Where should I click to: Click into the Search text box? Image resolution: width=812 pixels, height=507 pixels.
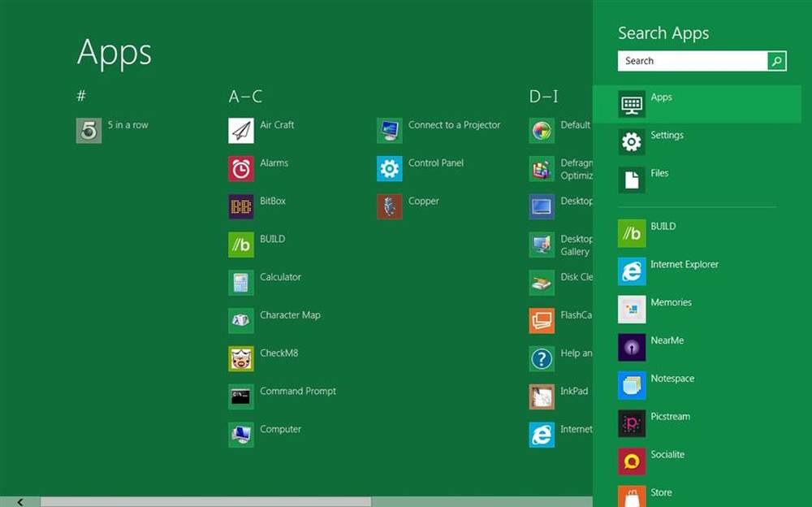692,61
